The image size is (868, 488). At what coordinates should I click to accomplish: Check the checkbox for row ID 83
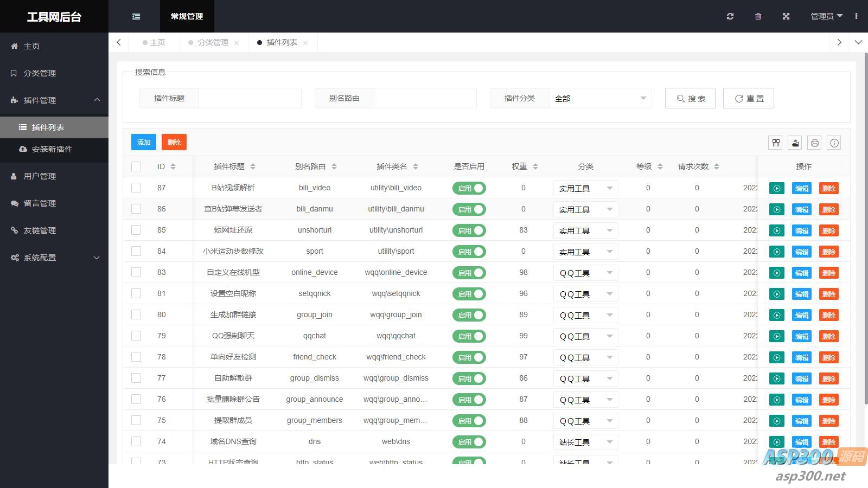(x=136, y=272)
